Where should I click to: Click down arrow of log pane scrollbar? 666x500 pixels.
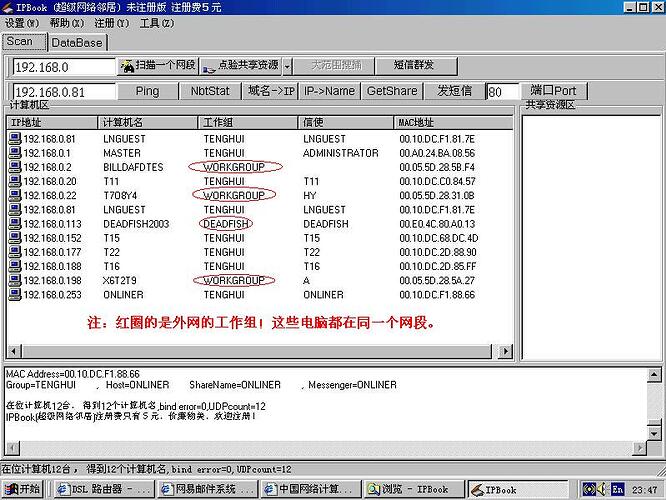tap(654, 433)
